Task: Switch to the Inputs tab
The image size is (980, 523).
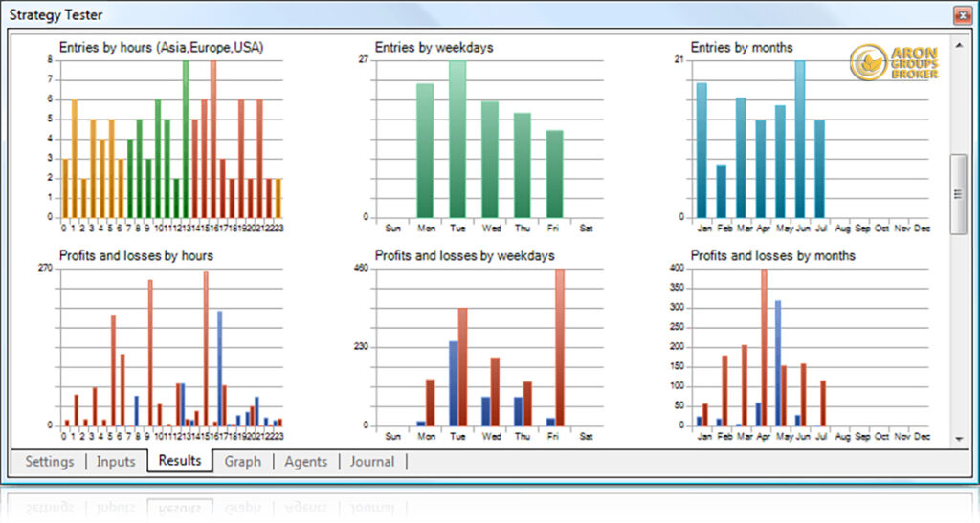Action: 116,462
